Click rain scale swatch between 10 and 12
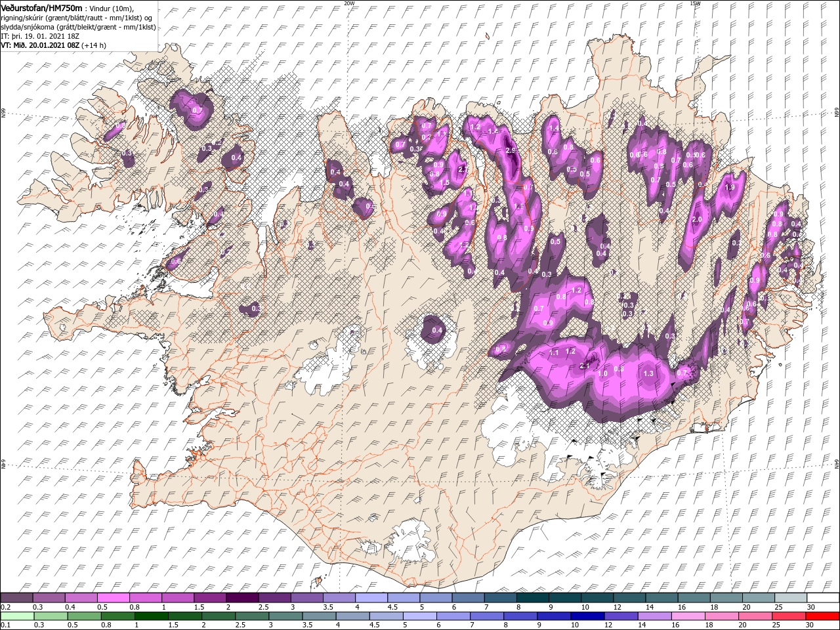The height and width of the screenshot is (630, 840). coord(587,616)
